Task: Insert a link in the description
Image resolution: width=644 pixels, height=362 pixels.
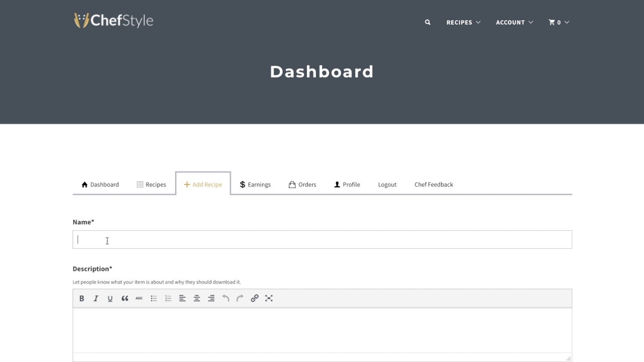Action: (255, 298)
